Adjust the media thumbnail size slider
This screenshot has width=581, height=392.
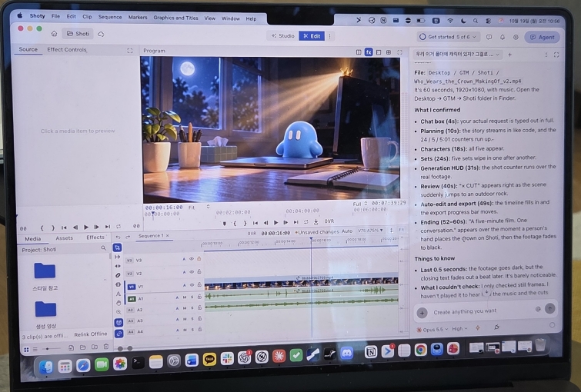pyautogui.click(x=50, y=348)
